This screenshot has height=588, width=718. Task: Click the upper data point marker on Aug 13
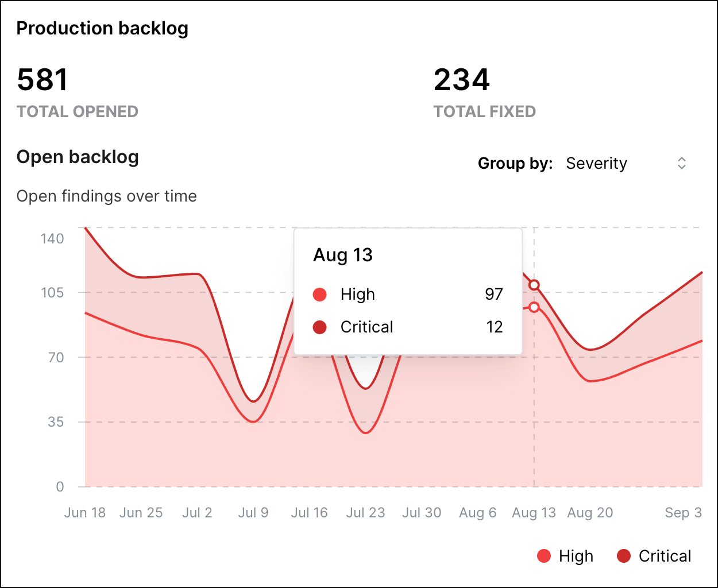pos(534,284)
